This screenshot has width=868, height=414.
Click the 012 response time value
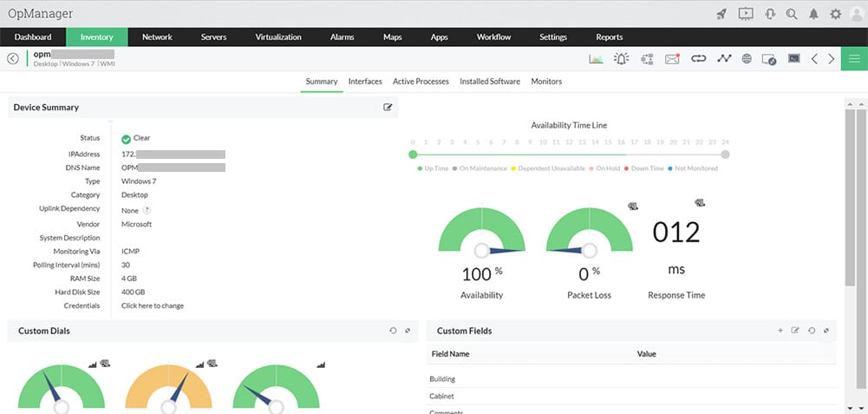675,233
